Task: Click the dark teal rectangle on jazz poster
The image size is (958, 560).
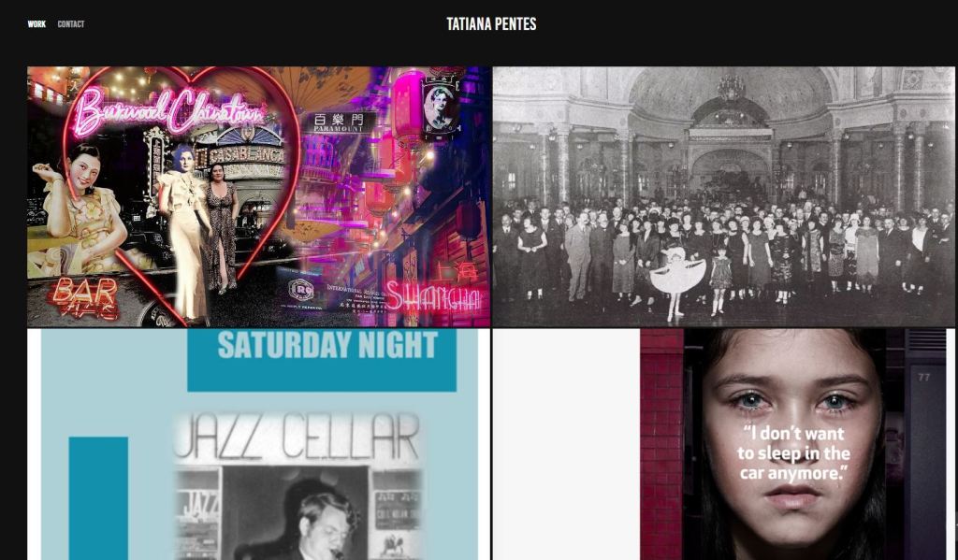Action: (98, 498)
